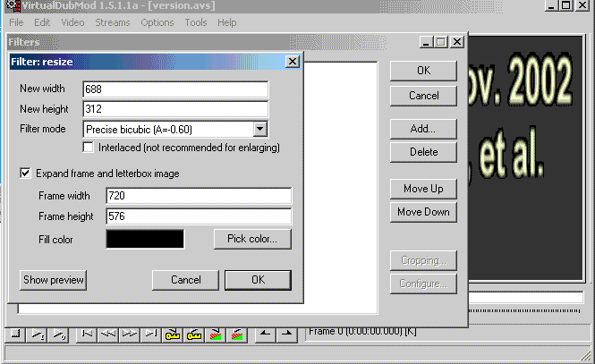Go to previous scene change icon
Viewport: 595px width, 364px height.
coord(215,334)
